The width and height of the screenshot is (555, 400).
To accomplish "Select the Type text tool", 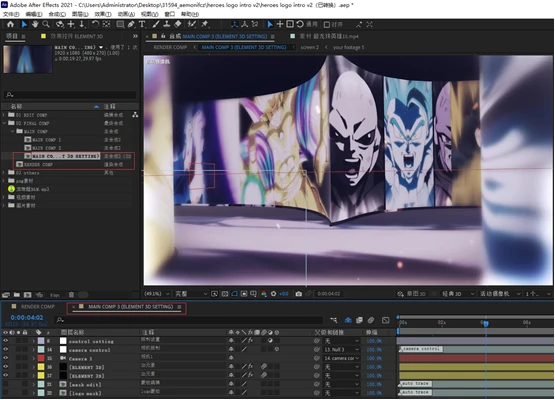I will click(142, 24).
